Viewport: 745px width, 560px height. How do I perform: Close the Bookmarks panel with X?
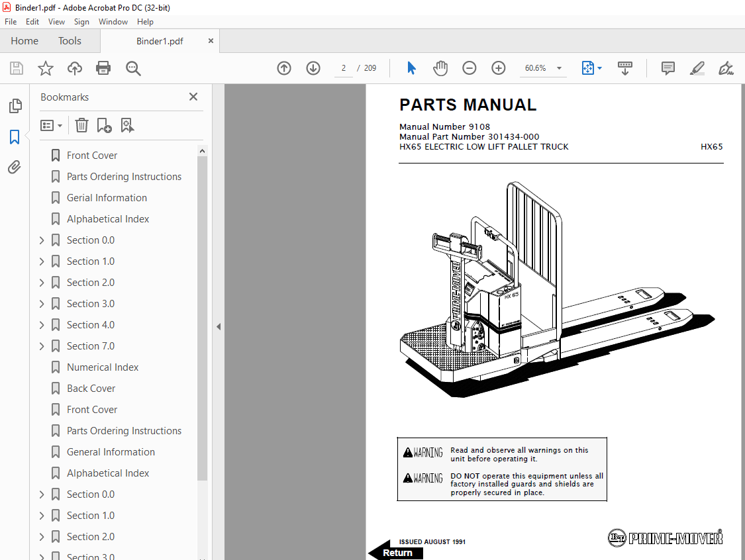coord(193,97)
